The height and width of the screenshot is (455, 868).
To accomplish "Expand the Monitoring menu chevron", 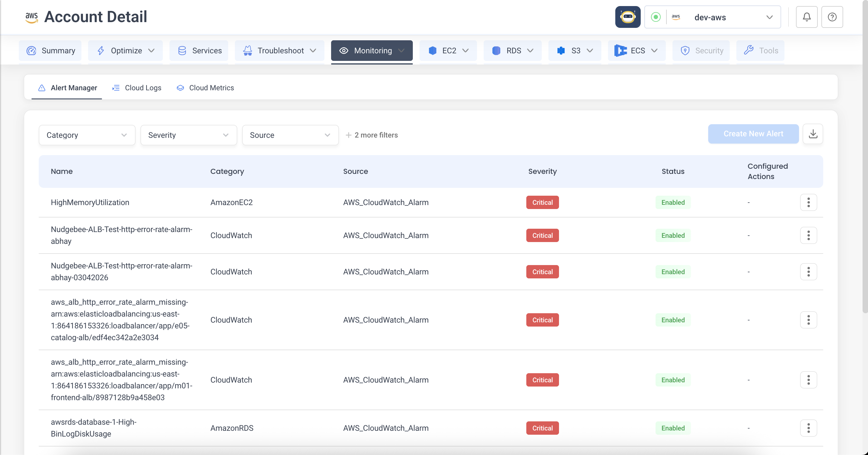I will coord(401,51).
